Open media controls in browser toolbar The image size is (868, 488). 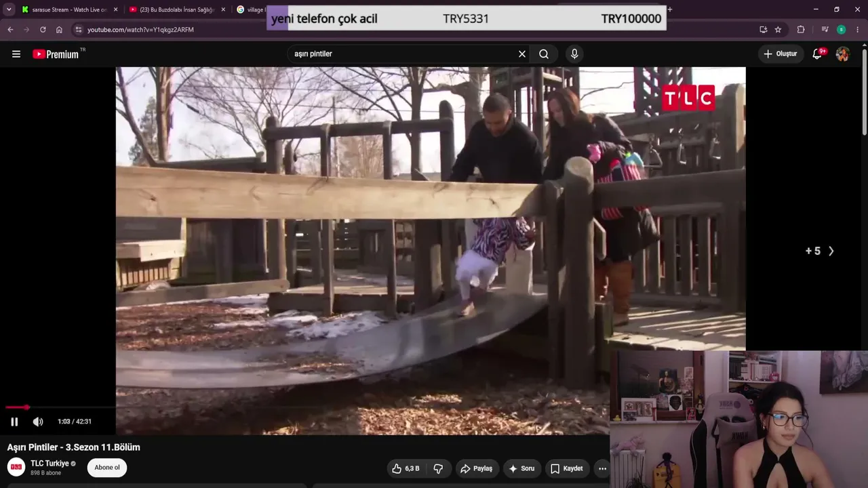click(825, 30)
